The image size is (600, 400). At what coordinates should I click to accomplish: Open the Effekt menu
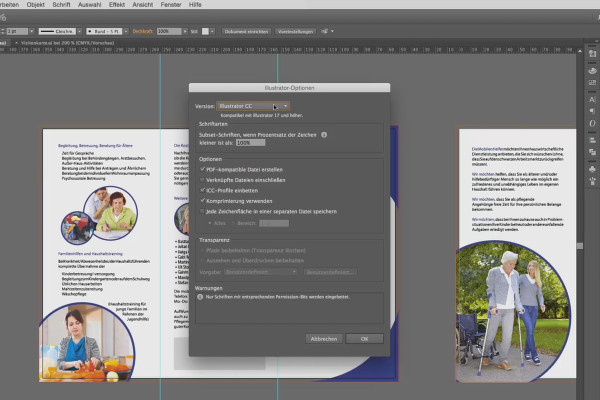tap(117, 5)
